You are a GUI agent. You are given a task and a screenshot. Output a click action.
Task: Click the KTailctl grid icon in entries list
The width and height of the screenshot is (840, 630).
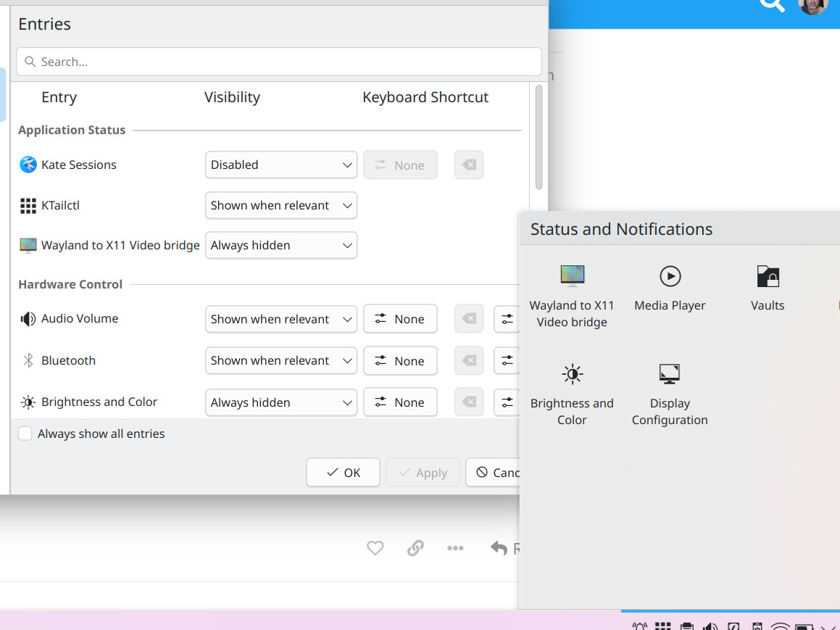[x=28, y=206]
